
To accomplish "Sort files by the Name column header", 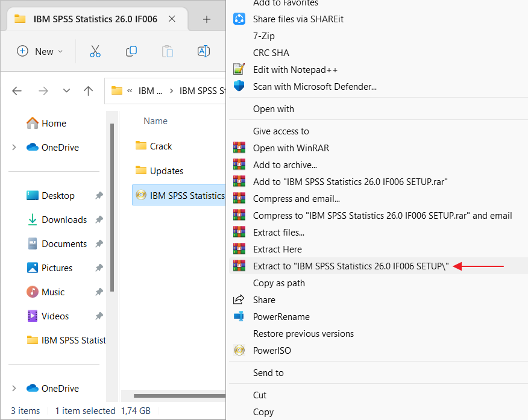I will 156,121.
